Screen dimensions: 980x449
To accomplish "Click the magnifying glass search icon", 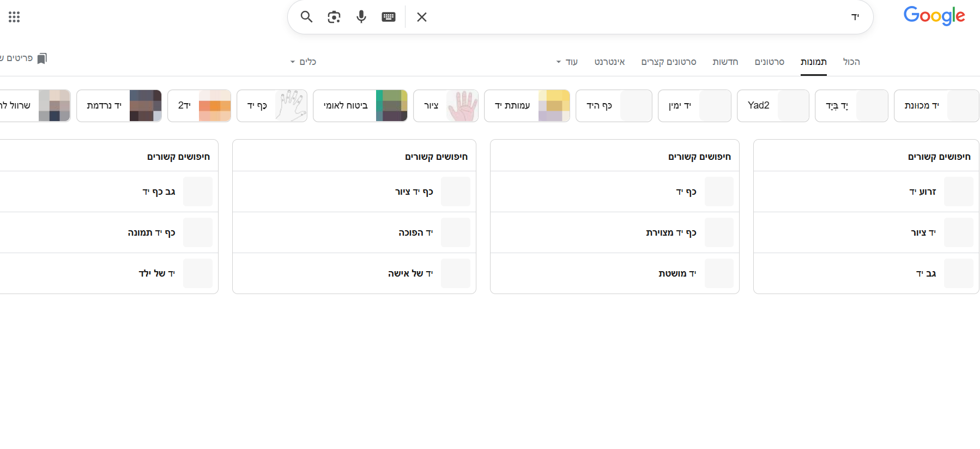I will click(307, 17).
